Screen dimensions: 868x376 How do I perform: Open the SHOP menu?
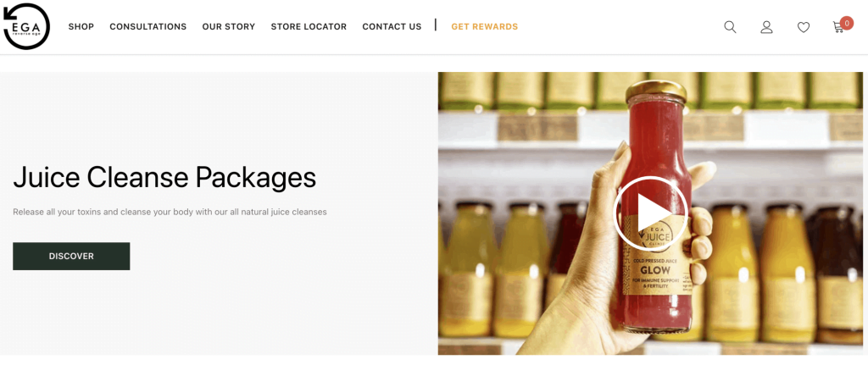81,26
